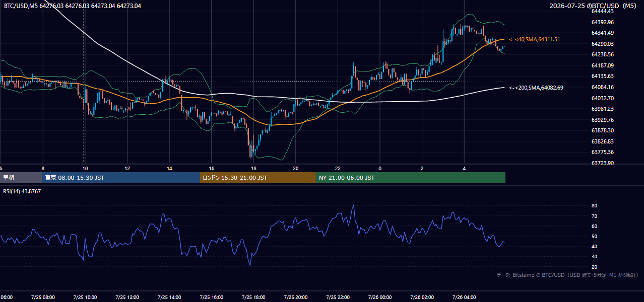Screen dimensions: 644x302
Task: Click the 7/26 02:00 date label
Action: [422, 297]
